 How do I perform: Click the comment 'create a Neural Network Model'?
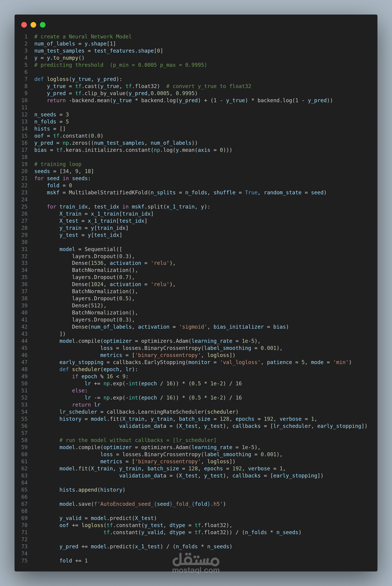86,37
